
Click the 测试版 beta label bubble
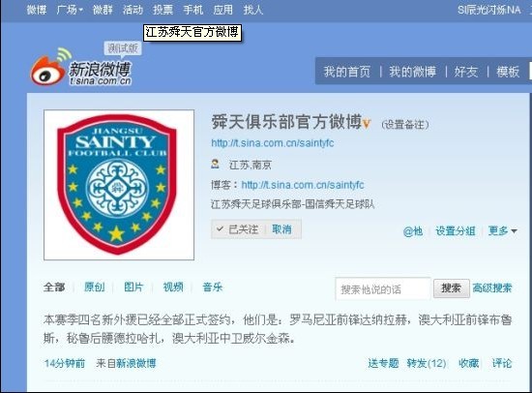pyautogui.click(x=123, y=48)
